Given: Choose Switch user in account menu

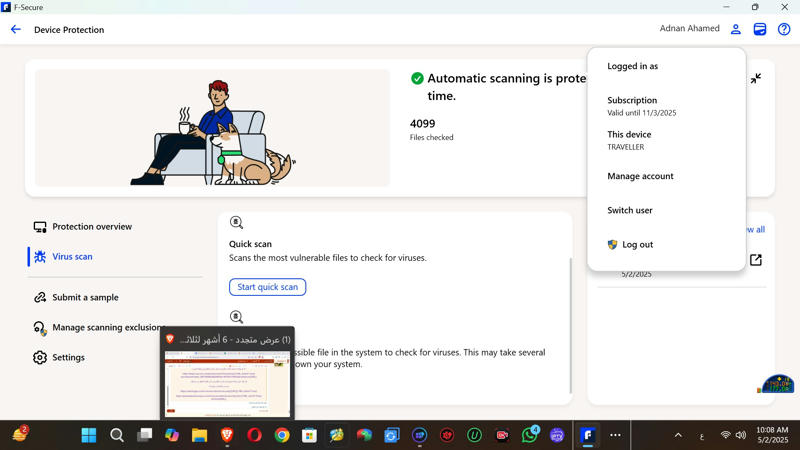Looking at the screenshot, I should point(630,210).
